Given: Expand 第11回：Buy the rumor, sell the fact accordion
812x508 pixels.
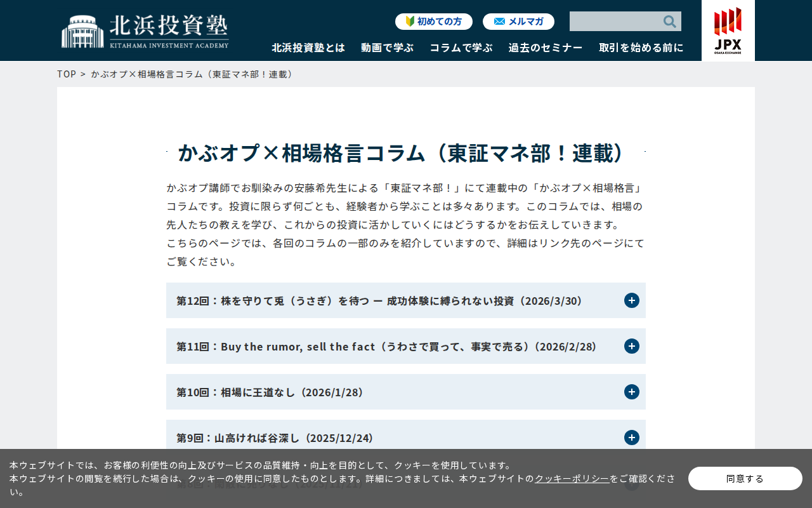Looking at the screenshot, I should click(406, 346).
